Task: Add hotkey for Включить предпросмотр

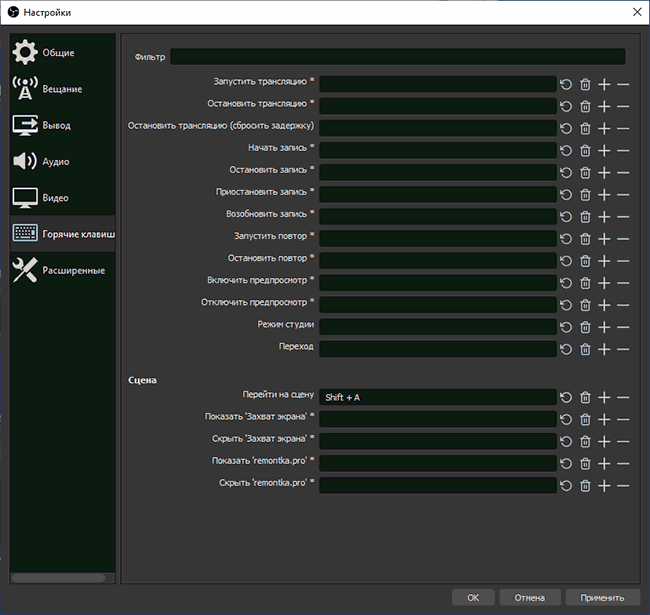Action: click(604, 283)
